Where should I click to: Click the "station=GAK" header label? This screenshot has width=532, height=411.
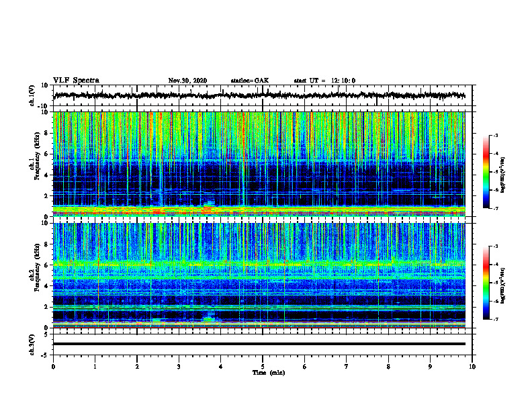coord(250,81)
